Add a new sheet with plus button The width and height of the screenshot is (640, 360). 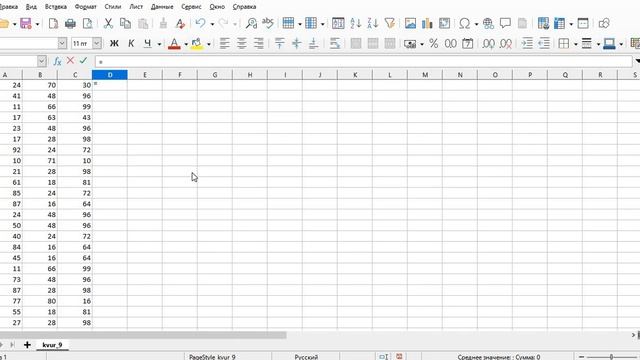(27, 345)
